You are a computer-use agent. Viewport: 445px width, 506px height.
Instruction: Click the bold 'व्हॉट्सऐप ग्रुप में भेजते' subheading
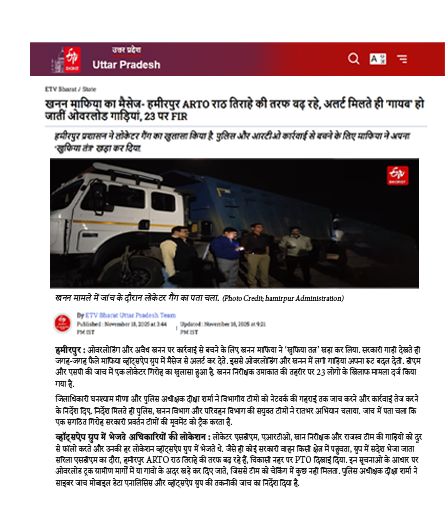[132, 437]
